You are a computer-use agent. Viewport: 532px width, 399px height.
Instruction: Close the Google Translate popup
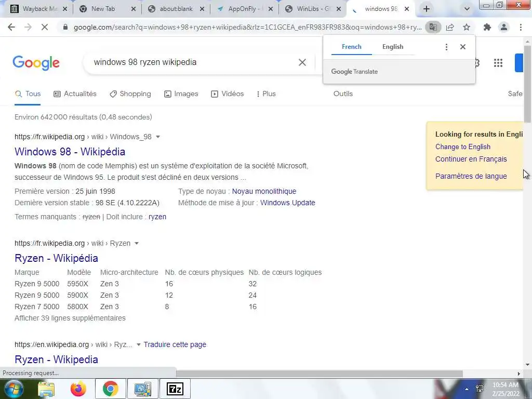463,47
